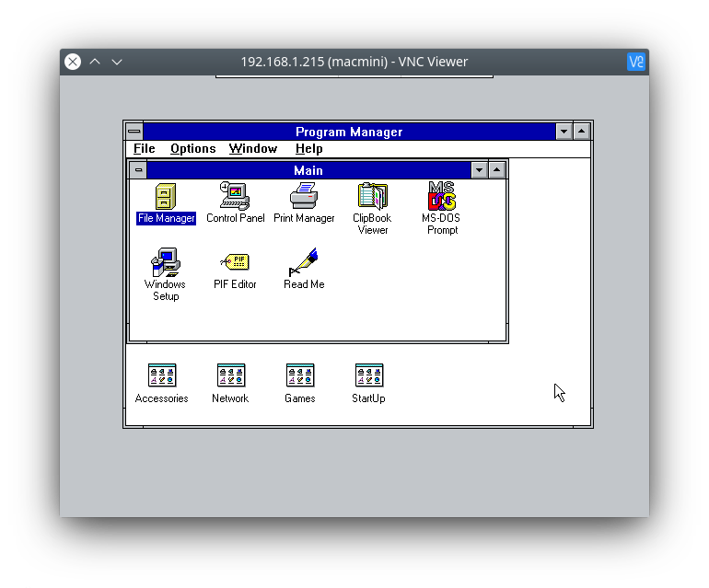Select the Read Me icon

pos(304,263)
